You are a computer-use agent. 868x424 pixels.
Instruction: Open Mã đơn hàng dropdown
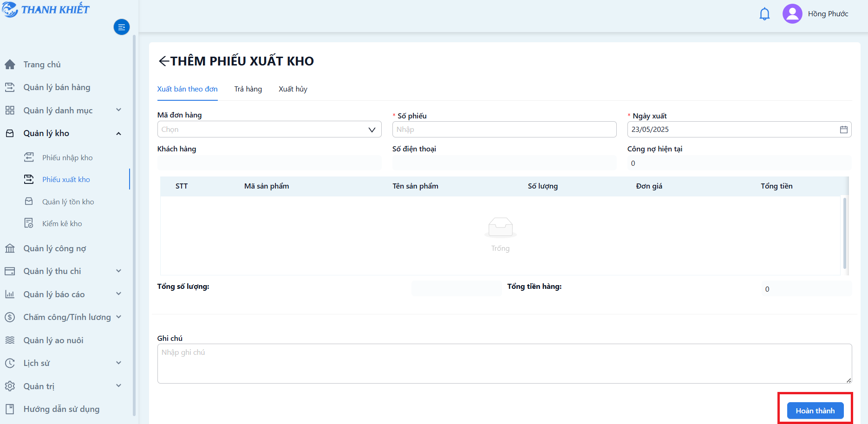coord(269,130)
